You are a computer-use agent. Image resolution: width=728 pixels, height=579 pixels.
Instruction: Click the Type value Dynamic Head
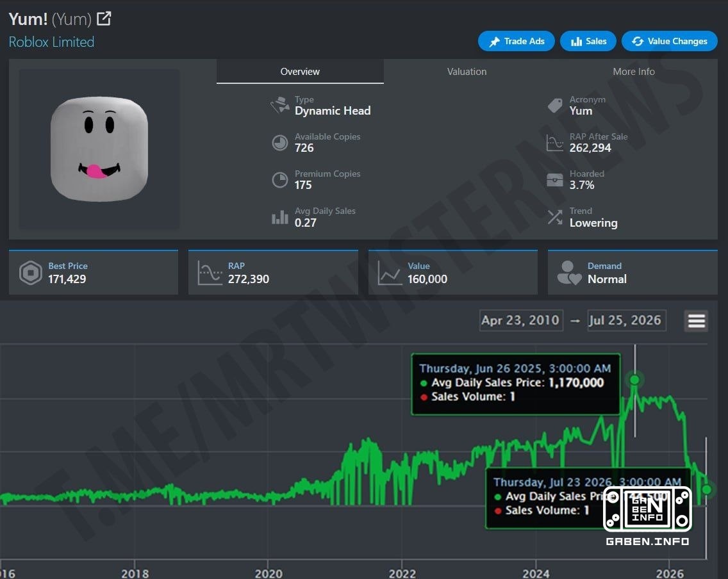coord(333,111)
